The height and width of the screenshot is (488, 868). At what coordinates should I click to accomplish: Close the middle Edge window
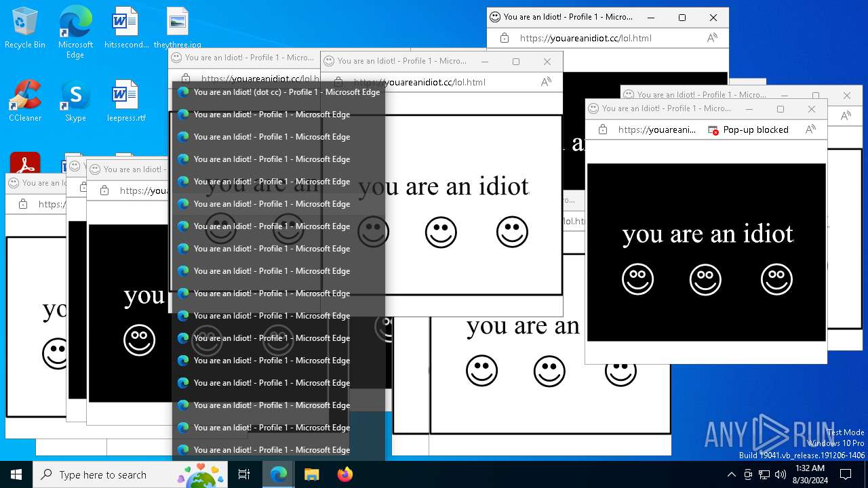(547, 62)
